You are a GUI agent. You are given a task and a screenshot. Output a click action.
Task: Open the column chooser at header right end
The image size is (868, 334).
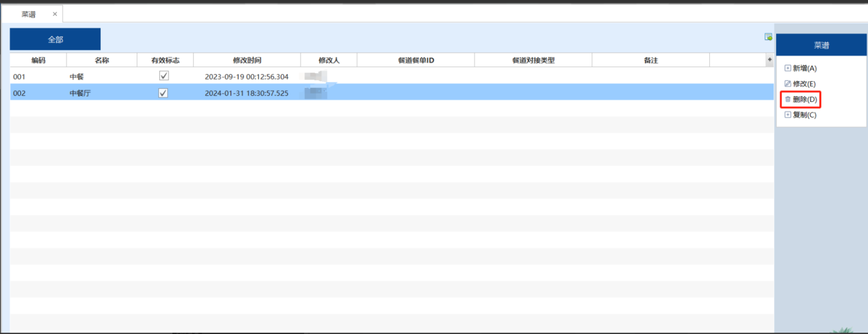point(769,60)
